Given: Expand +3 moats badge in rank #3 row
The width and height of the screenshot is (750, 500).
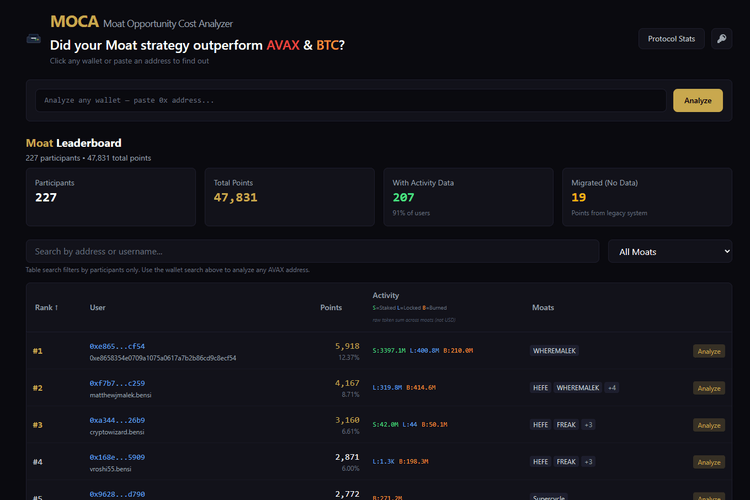Looking at the screenshot, I should [588, 424].
